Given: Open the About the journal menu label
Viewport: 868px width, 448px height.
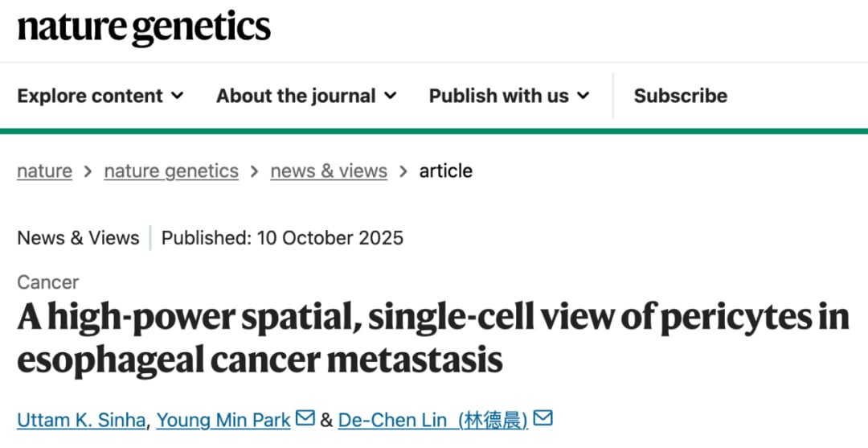Looking at the screenshot, I should coord(296,96).
